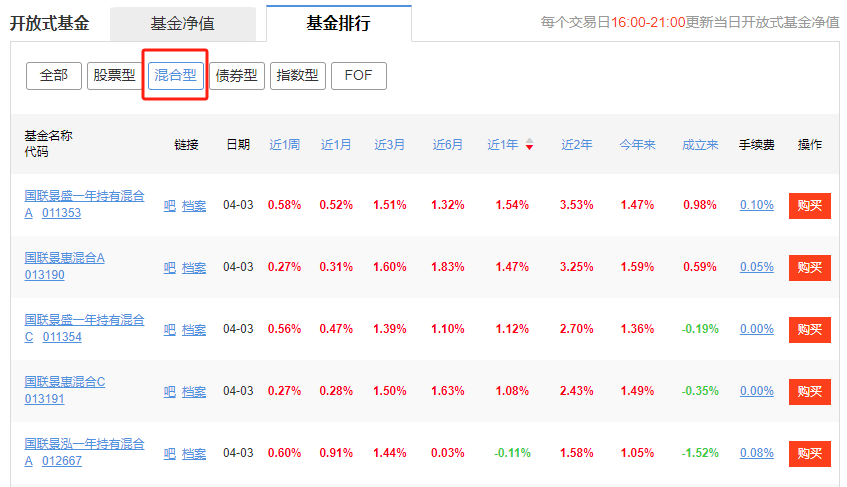This screenshot has width=847, height=487.
Task: Open 0.00% fee link for fund 011354
Action: [757, 329]
